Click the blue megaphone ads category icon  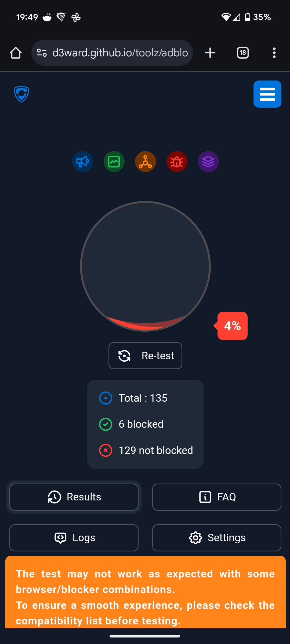coord(83,162)
